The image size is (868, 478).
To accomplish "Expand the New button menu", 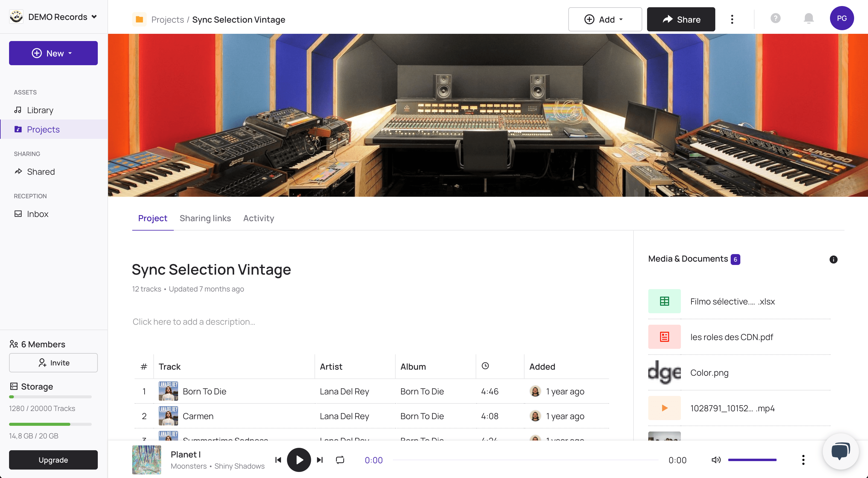I will (53, 53).
